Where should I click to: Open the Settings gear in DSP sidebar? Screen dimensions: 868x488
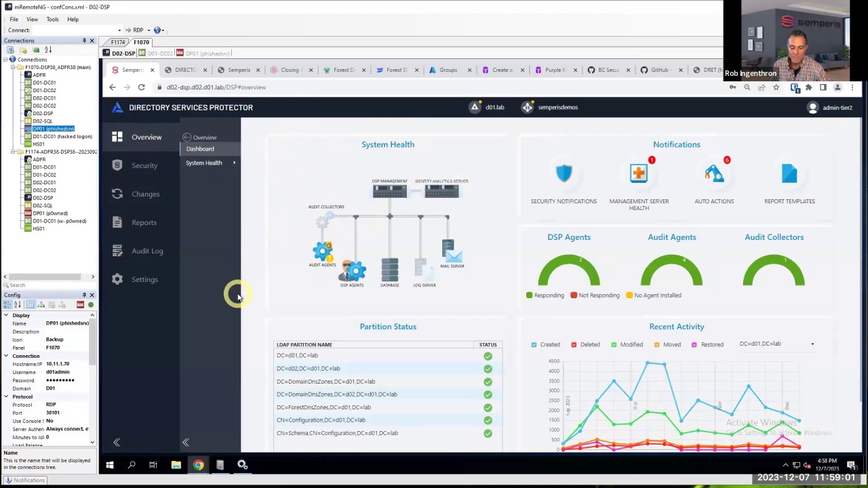coord(117,279)
